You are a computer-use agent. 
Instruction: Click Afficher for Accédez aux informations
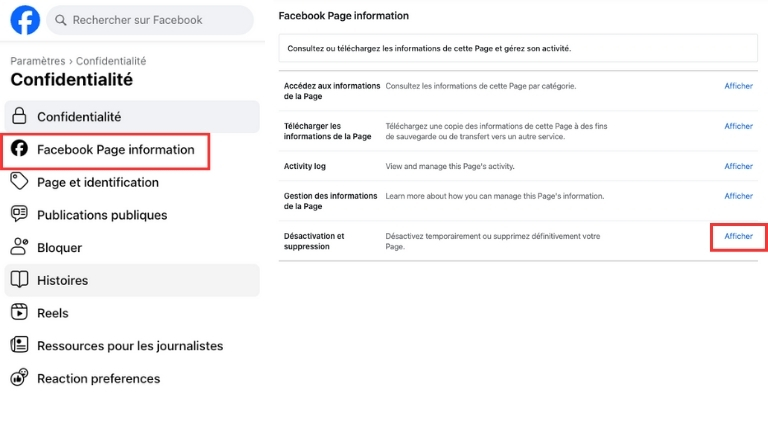tap(738, 86)
